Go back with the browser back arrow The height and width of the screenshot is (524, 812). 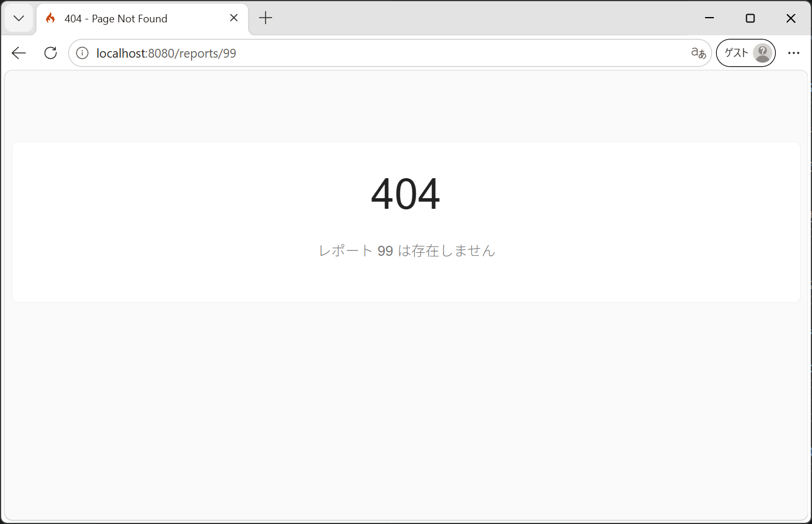[19, 53]
